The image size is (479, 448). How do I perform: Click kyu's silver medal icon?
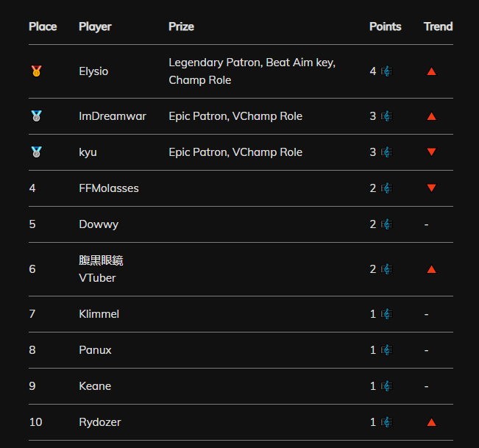click(x=36, y=152)
